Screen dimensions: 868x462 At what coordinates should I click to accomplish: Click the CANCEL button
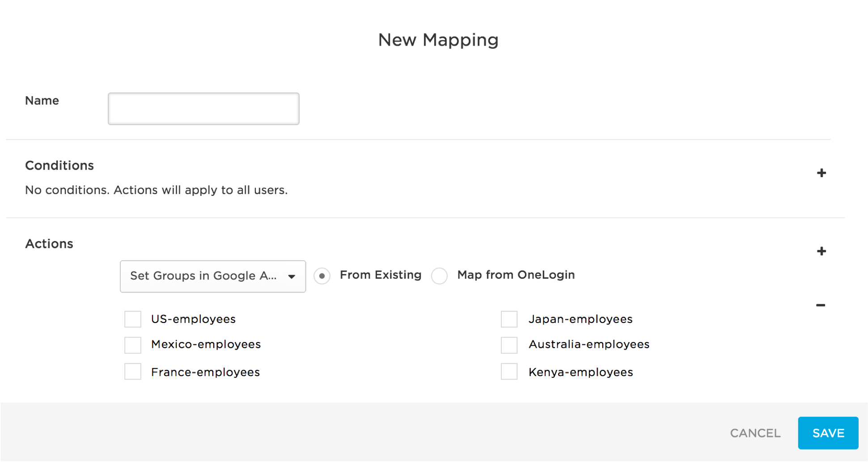coord(755,432)
